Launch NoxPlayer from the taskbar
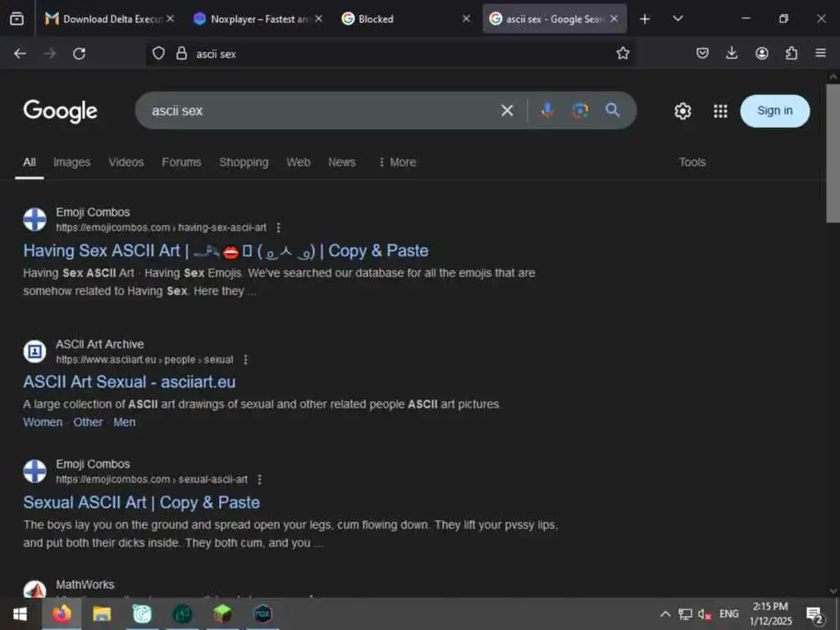Viewport: 840px width, 630px height. tap(262, 614)
